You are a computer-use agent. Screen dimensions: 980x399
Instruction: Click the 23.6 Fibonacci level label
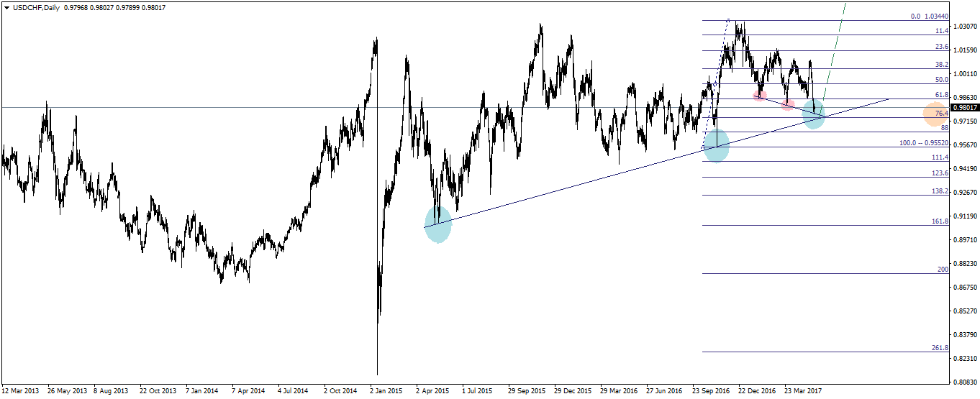pyautogui.click(x=941, y=47)
